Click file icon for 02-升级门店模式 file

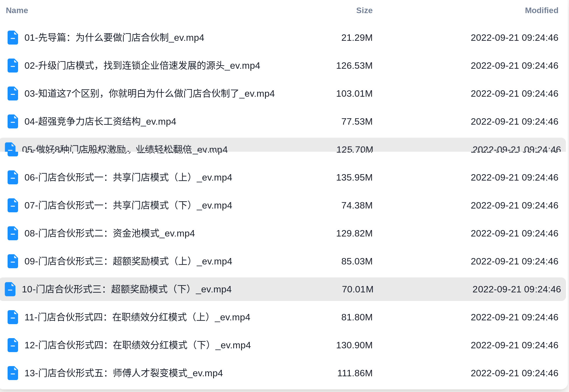13,66
